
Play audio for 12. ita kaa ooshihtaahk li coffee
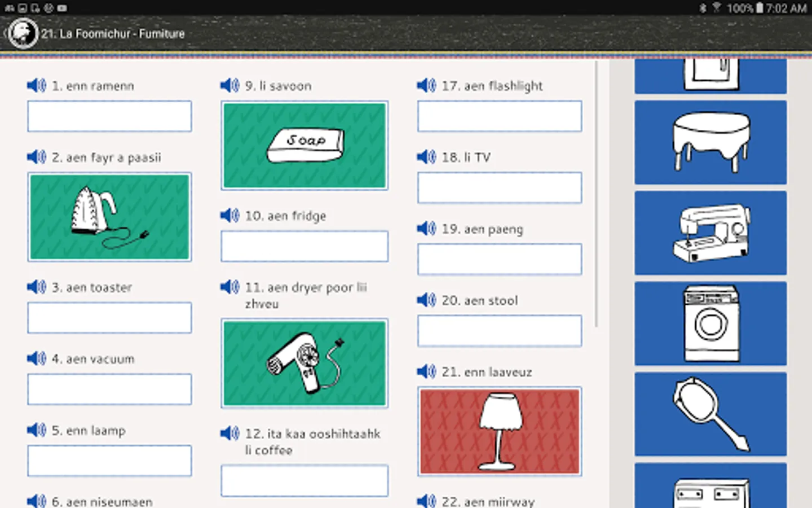click(230, 433)
